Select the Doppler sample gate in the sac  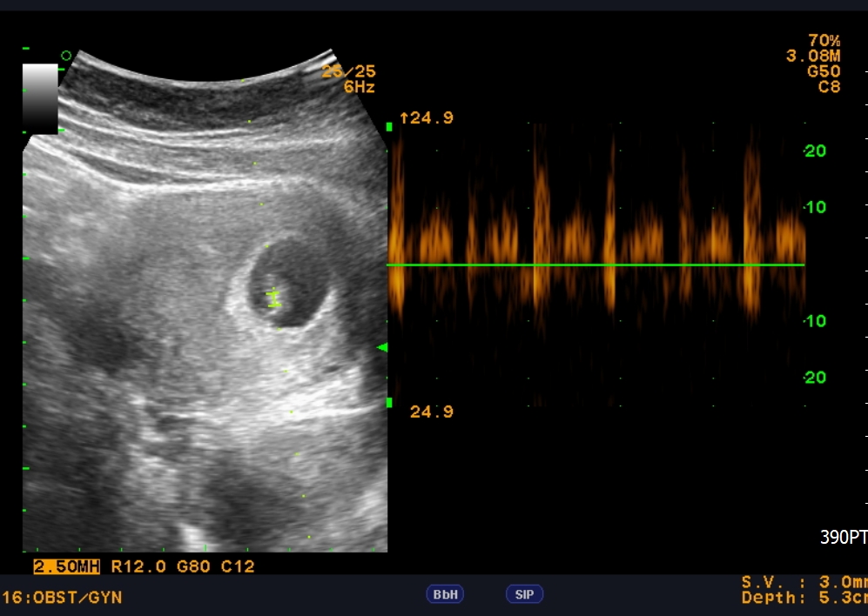click(x=274, y=299)
